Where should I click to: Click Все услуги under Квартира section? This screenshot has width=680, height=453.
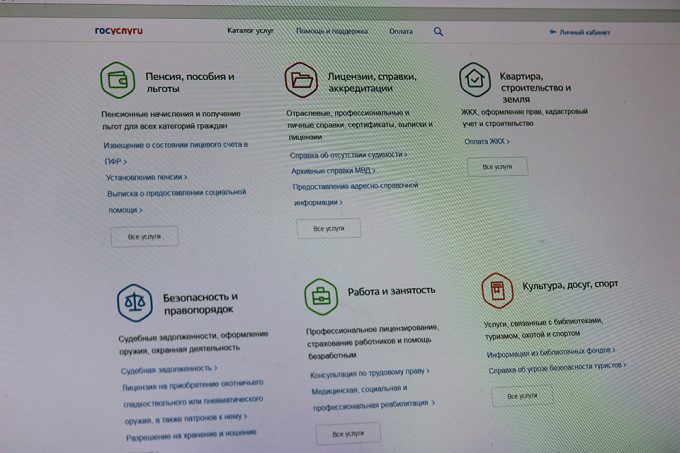click(497, 166)
